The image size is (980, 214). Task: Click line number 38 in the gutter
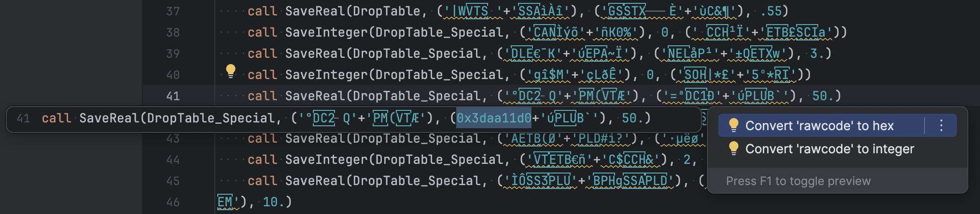[173, 32]
